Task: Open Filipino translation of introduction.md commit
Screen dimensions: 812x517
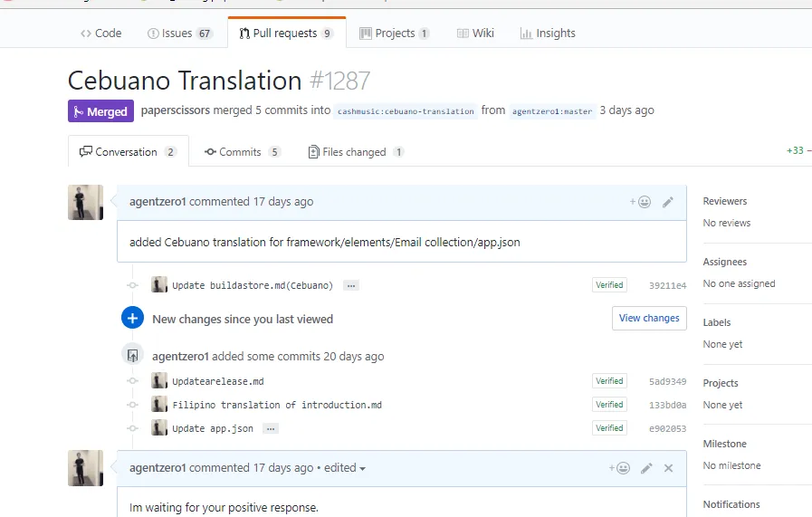Action: [x=277, y=405]
